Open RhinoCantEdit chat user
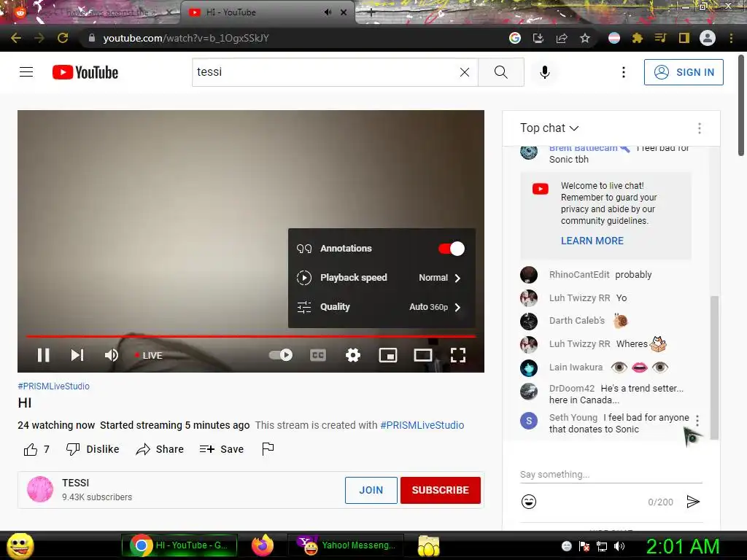This screenshot has width=747, height=560. pyautogui.click(x=579, y=275)
